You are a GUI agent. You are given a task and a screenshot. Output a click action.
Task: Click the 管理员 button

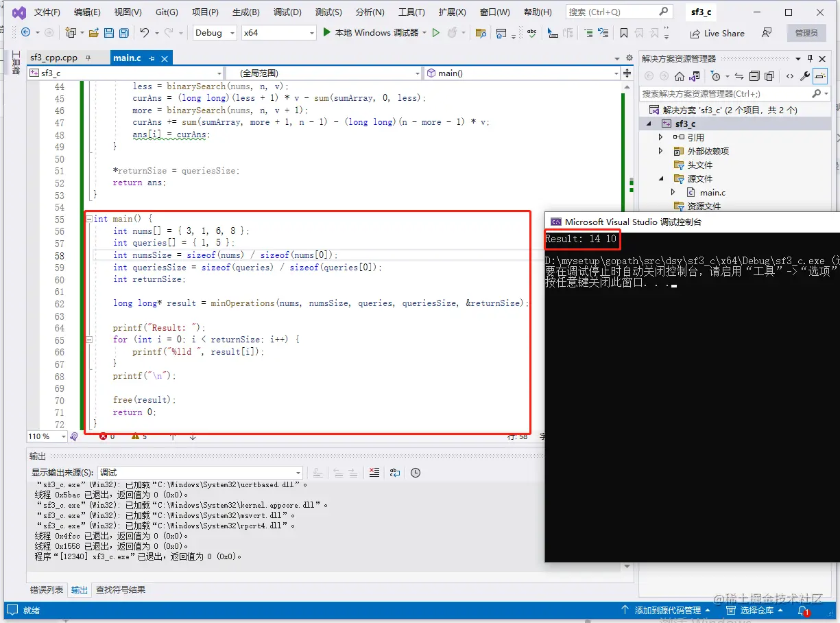(x=806, y=33)
